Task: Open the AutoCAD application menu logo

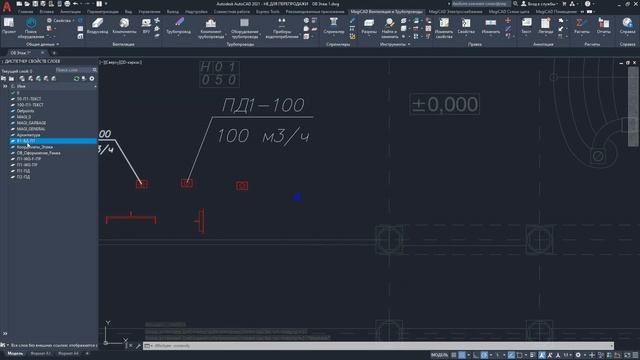Action: (7, 7)
